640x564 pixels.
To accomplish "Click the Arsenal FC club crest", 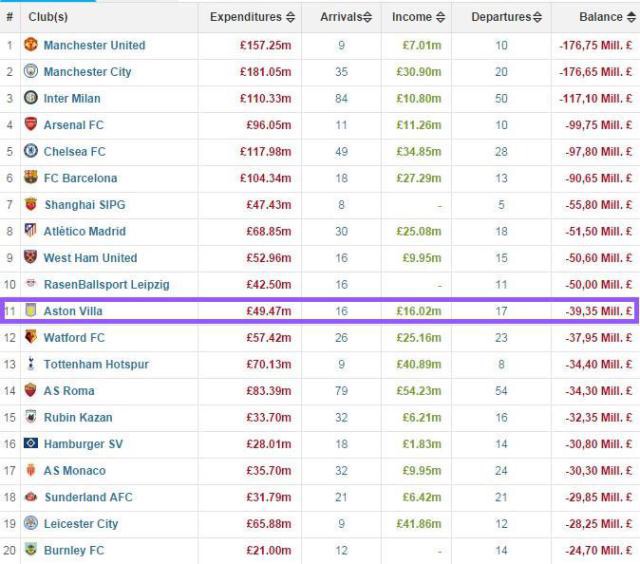I will [30, 125].
